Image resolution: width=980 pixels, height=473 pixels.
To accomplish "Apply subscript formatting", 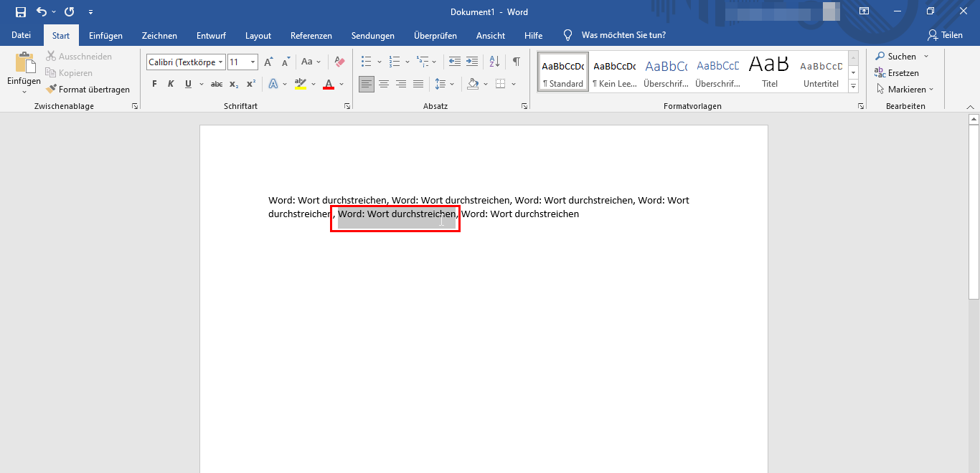I will coord(234,85).
